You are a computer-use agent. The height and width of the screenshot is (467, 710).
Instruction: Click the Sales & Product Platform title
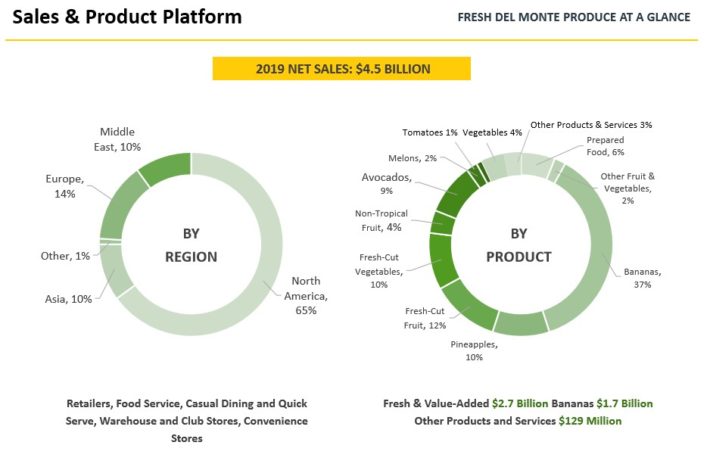[127, 17]
